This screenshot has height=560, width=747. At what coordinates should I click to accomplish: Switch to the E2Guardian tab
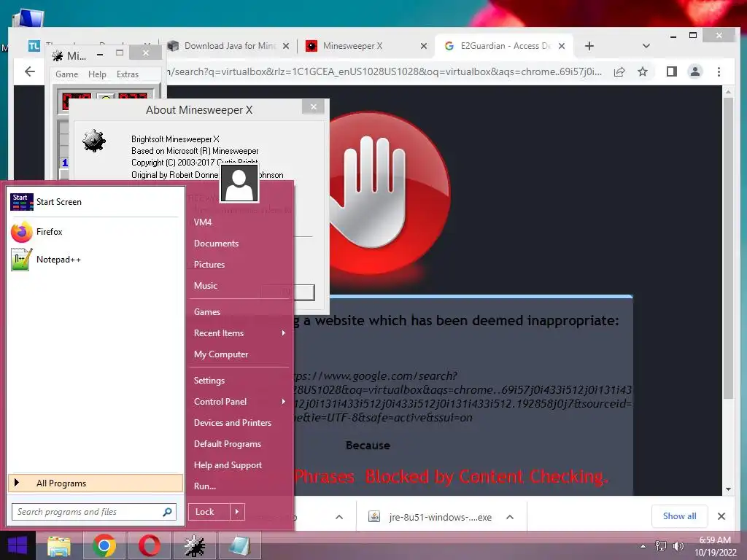tap(503, 46)
